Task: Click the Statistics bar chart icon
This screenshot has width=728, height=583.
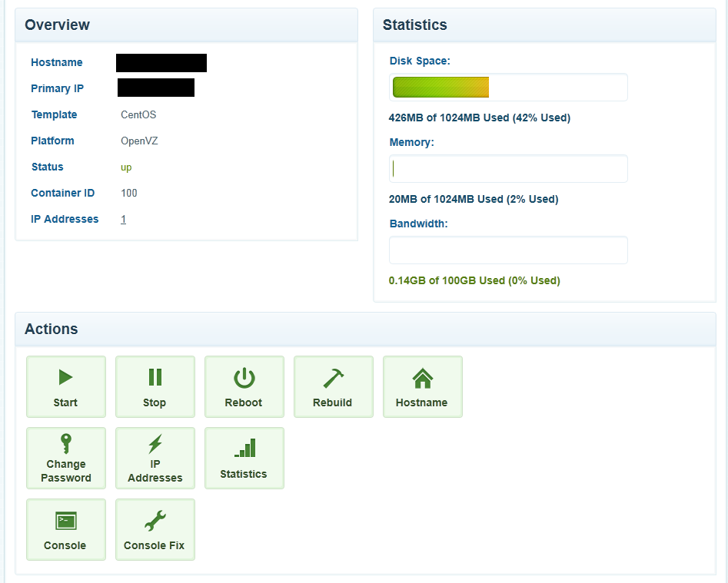Action: point(244,448)
